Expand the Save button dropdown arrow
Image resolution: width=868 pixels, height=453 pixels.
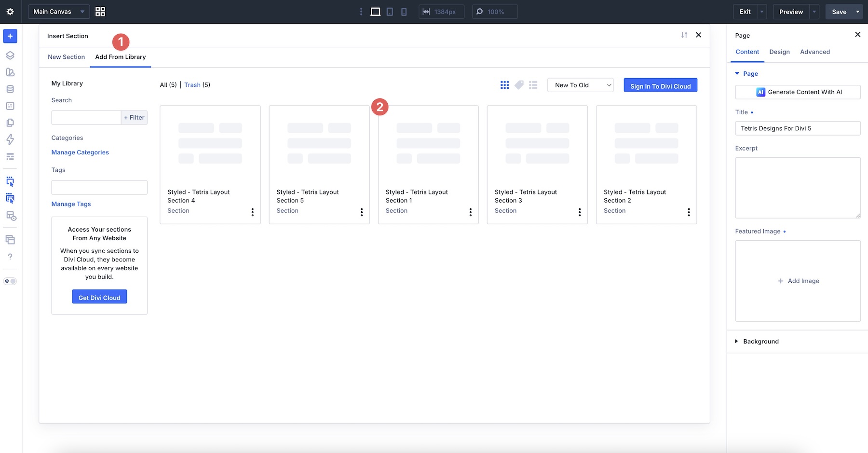coord(858,12)
